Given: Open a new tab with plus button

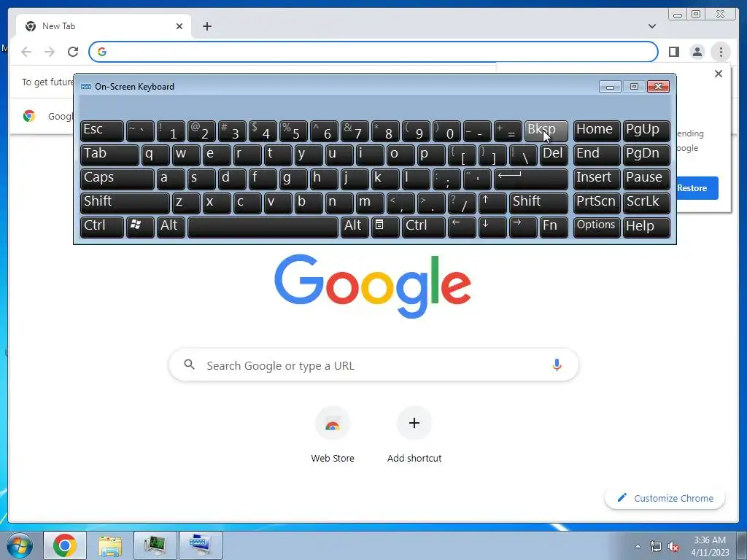Looking at the screenshot, I should (x=206, y=26).
